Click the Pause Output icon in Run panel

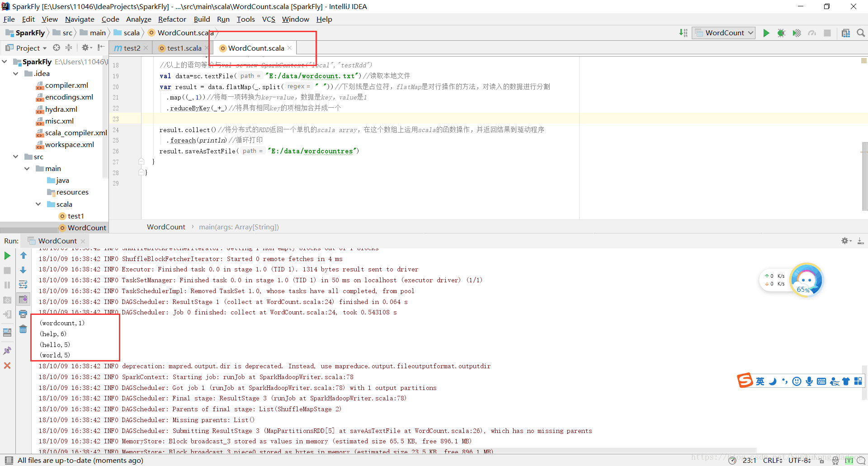[7, 285]
